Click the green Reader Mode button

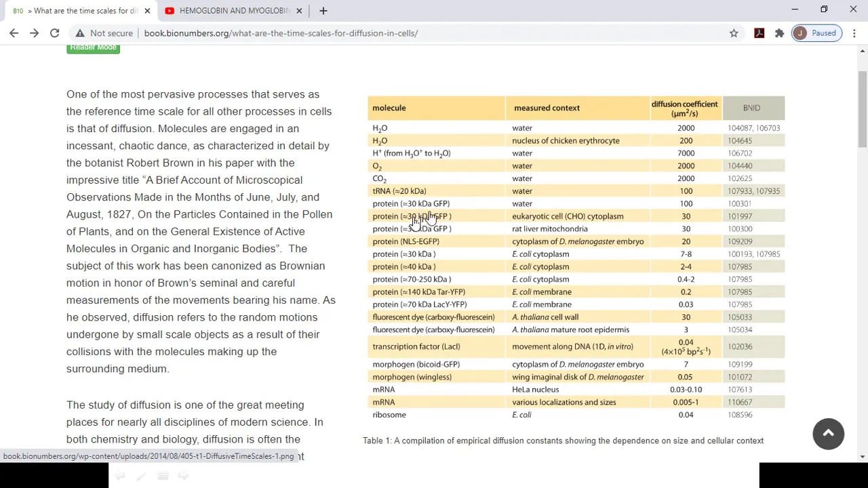94,47
